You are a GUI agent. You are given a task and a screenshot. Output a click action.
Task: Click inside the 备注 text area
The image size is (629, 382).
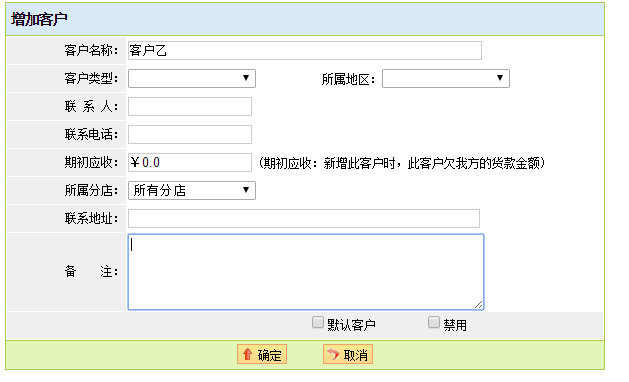[x=306, y=272]
